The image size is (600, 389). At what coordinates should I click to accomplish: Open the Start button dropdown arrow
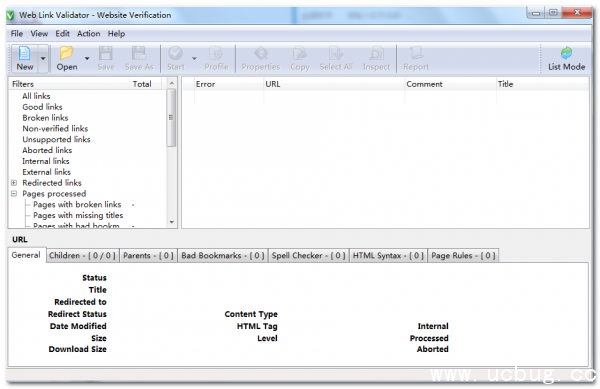coord(194,59)
